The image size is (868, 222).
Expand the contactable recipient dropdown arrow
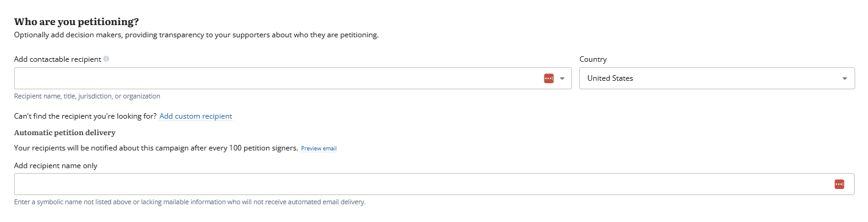pos(562,78)
